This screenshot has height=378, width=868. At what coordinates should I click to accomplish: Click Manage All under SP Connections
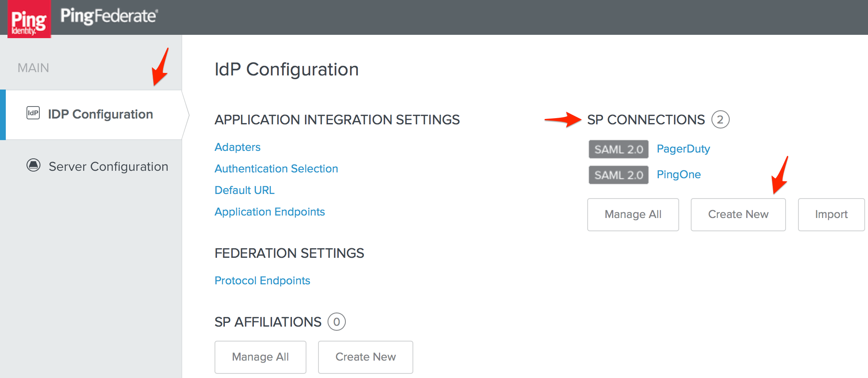pyautogui.click(x=633, y=214)
